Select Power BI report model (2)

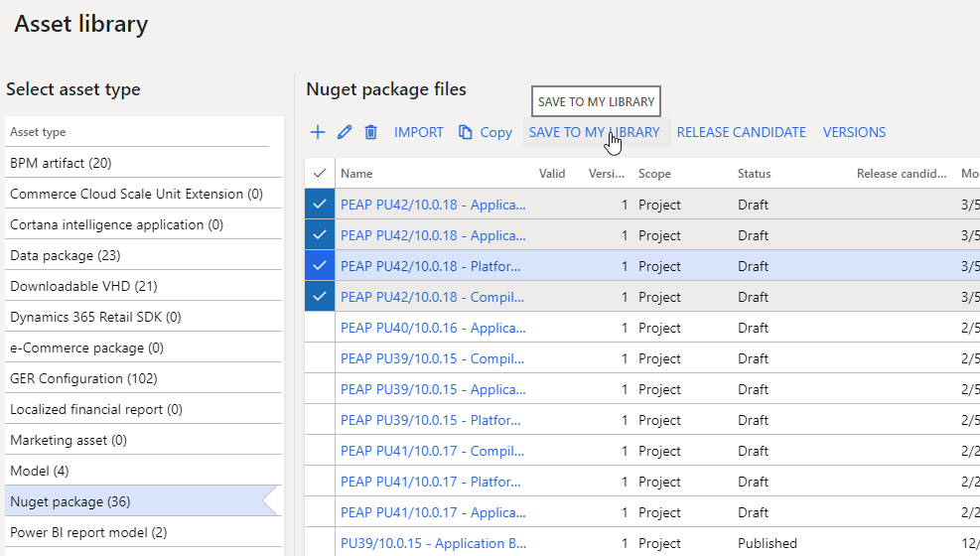(x=143, y=532)
